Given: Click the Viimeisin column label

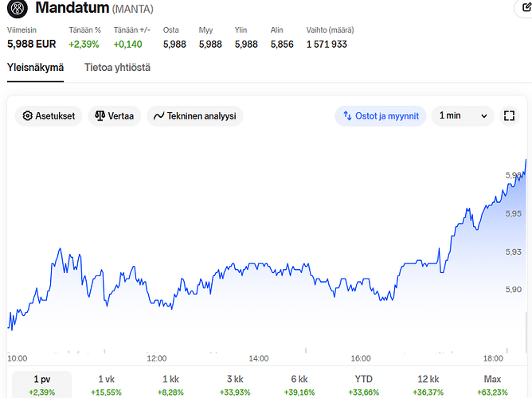Looking at the screenshot, I should click(x=22, y=30).
